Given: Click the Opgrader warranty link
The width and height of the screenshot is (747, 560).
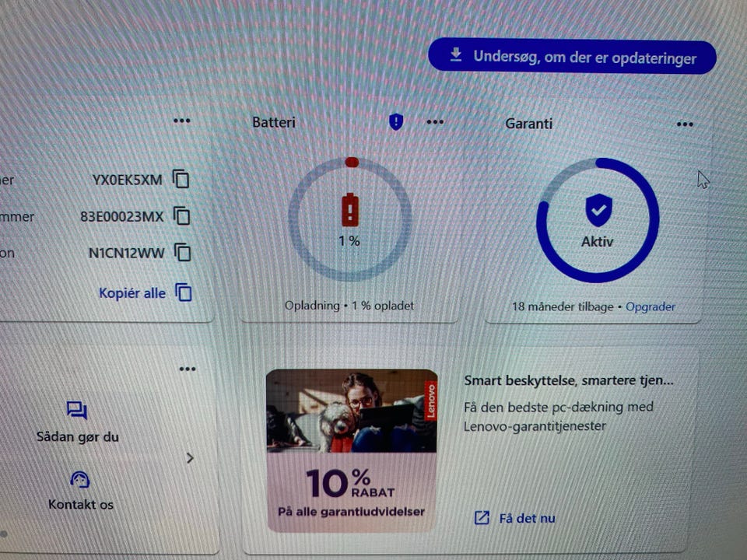Looking at the screenshot, I should click(x=651, y=306).
